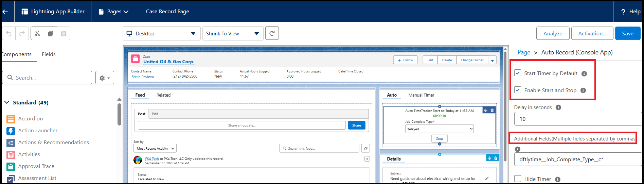Screen dimensions: 644x184
Task: Click the Additional Fields text input
Action: tap(577, 159)
